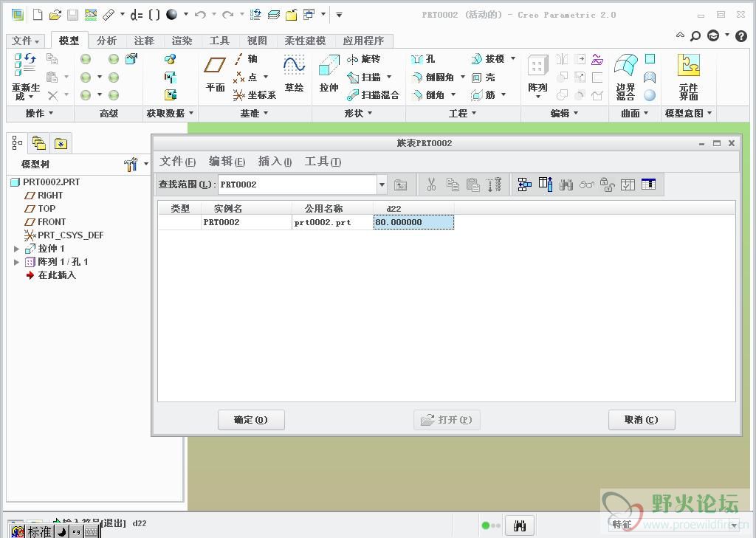Click the d= relations icon
This screenshot has width=756, height=538.
click(137, 15)
